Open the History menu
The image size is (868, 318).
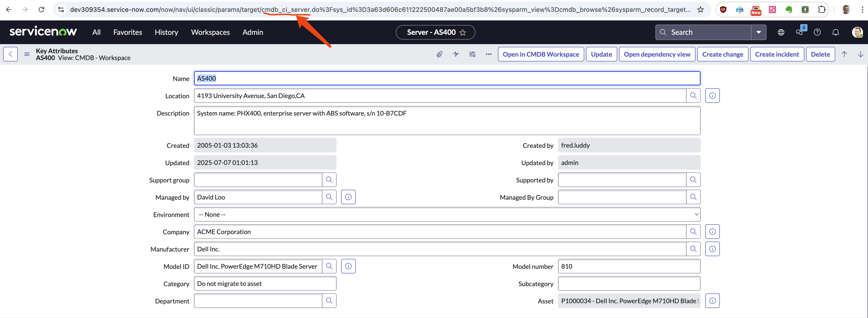[x=166, y=32]
